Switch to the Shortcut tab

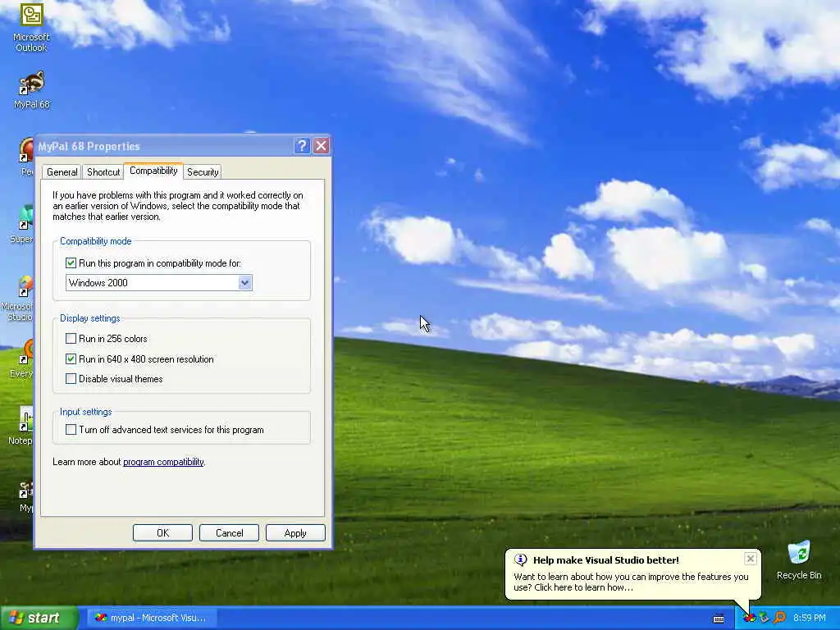click(103, 172)
